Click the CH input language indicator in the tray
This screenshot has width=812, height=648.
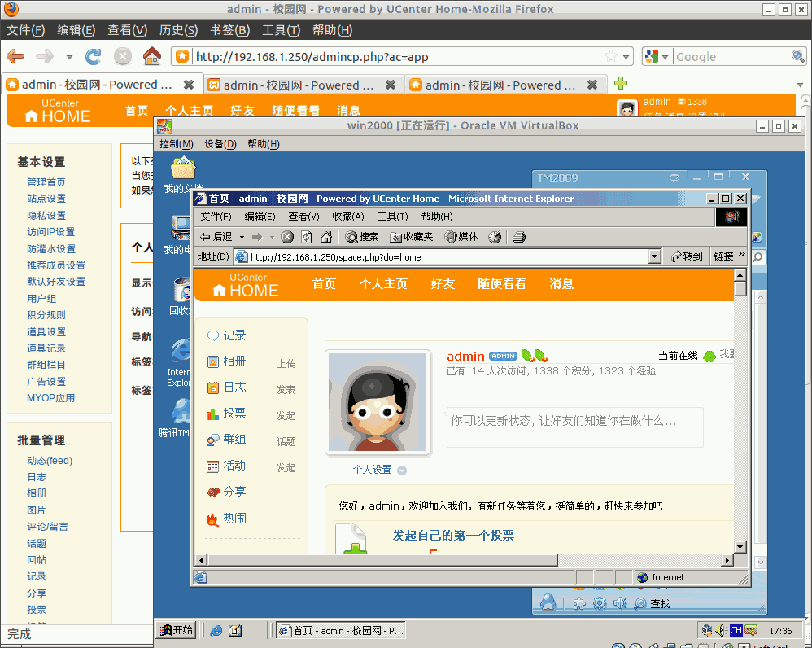coord(736,630)
